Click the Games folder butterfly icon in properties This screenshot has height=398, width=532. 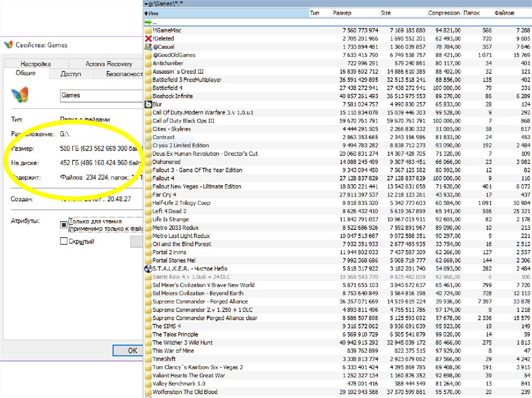click(20, 95)
